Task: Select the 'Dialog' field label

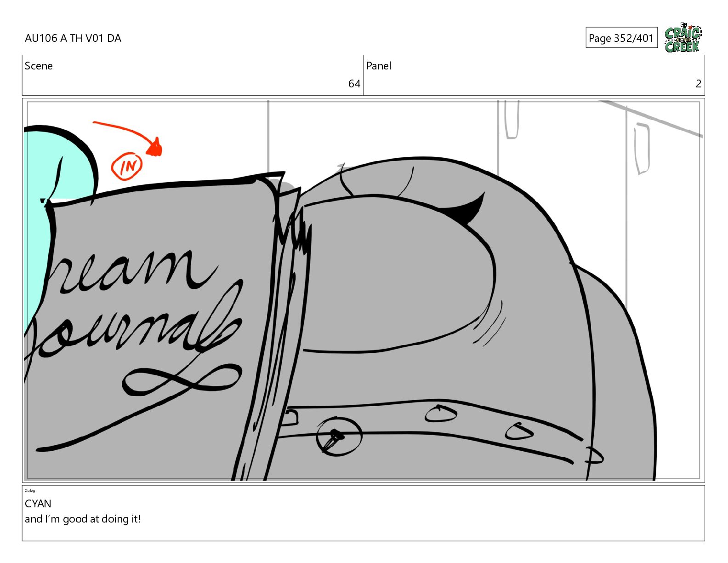Action: coord(30,490)
